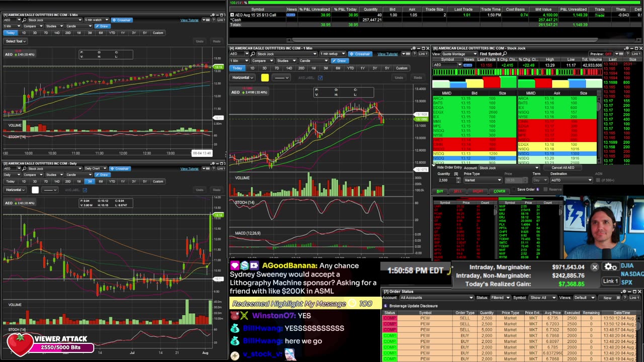Image resolution: width=644 pixels, height=362 pixels.
Task: Click the magnifier search icon in 5 Min chart
Action: pos(24,20)
